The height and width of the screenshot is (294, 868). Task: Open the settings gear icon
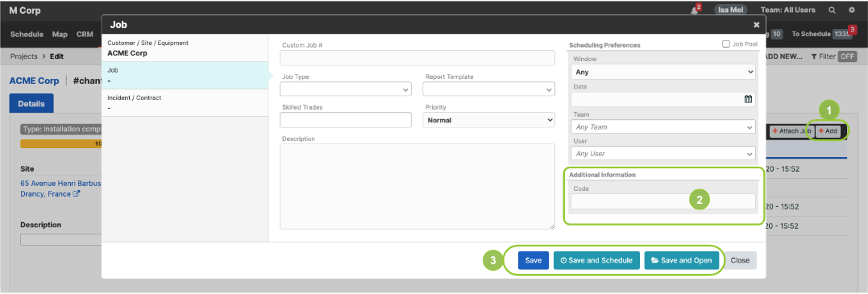pyautogui.click(x=852, y=10)
